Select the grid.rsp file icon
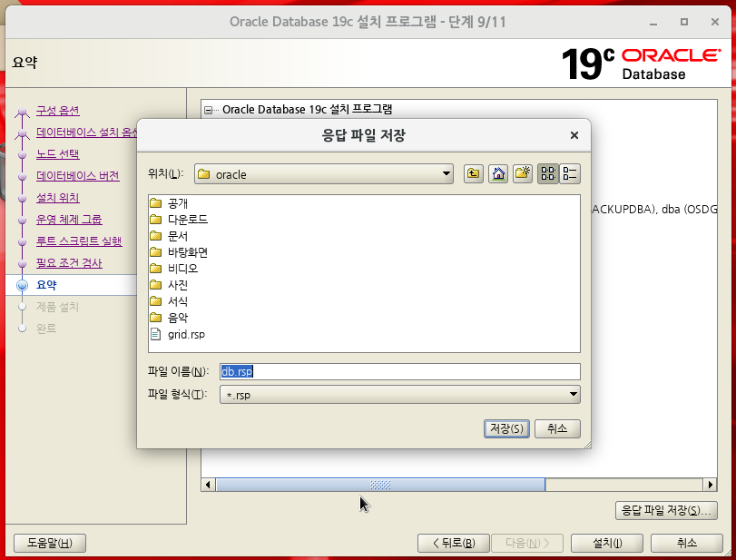The image size is (736, 560). click(x=156, y=334)
